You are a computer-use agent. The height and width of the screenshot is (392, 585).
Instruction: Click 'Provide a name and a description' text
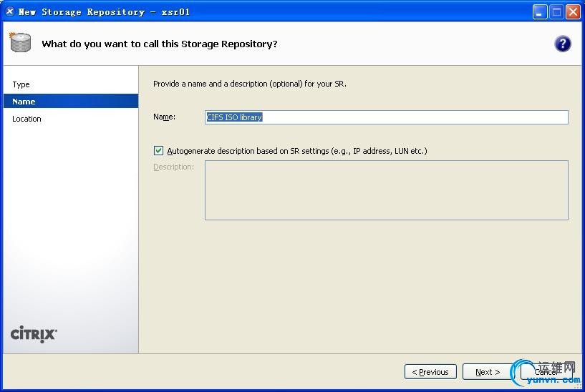tap(250, 84)
